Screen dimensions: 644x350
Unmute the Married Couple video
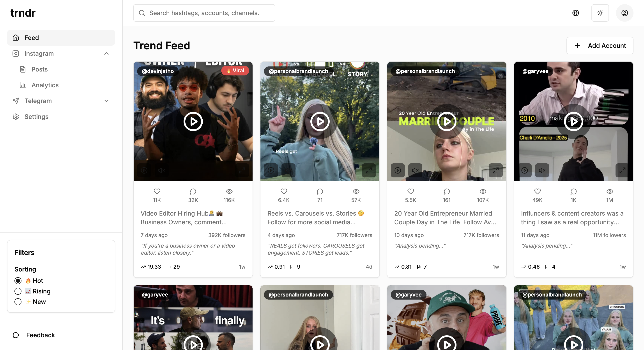[x=415, y=170]
